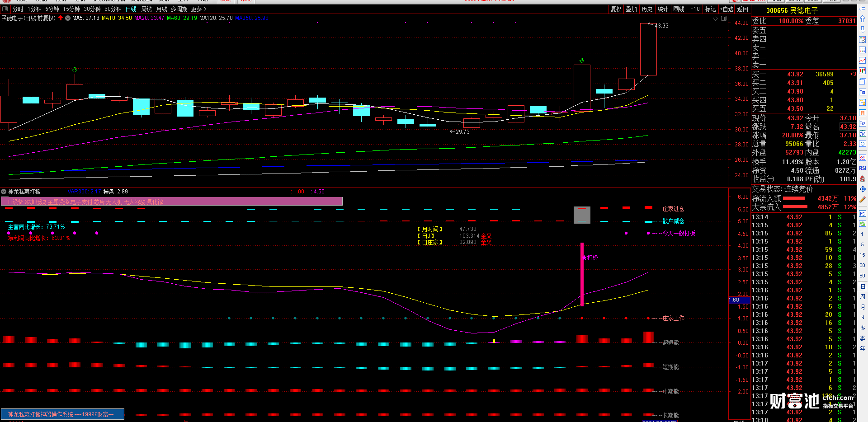This screenshot has height=422, width=868.
Task: Toggle the panel icon left of 分时
Action: coord(5,9)
